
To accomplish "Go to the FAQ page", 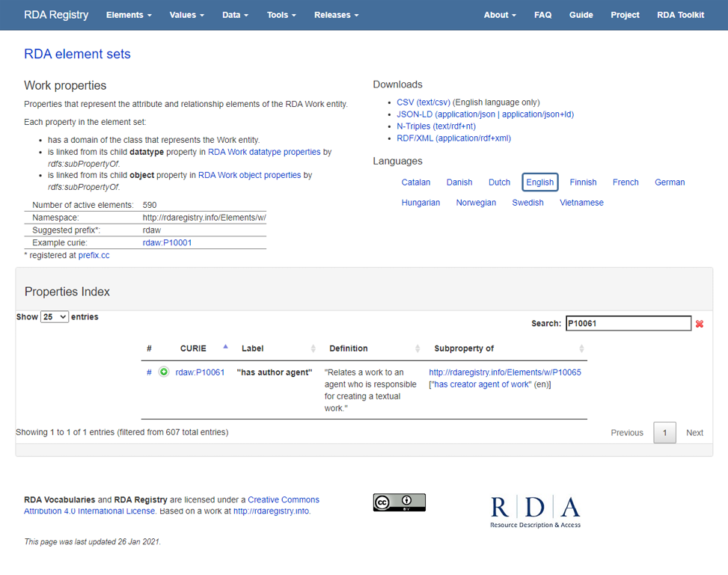I will pyautogui.click(x=542, y=14).
